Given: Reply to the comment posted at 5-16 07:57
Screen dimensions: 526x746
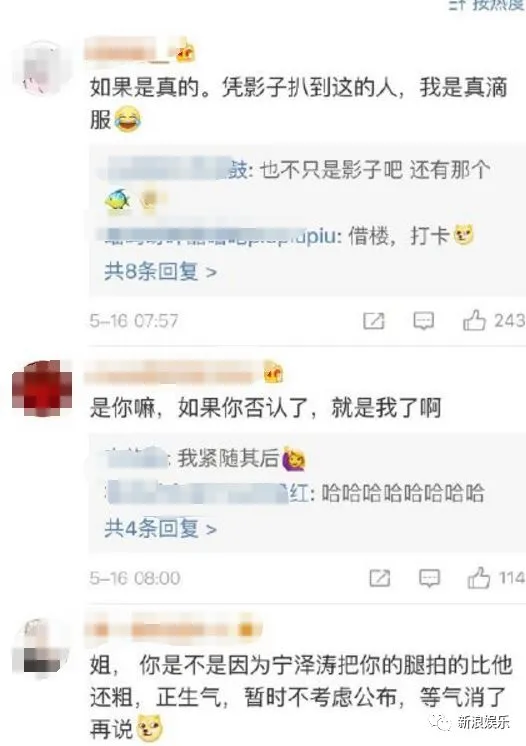Looking at the screenshot, I should (x=423, y=321).
